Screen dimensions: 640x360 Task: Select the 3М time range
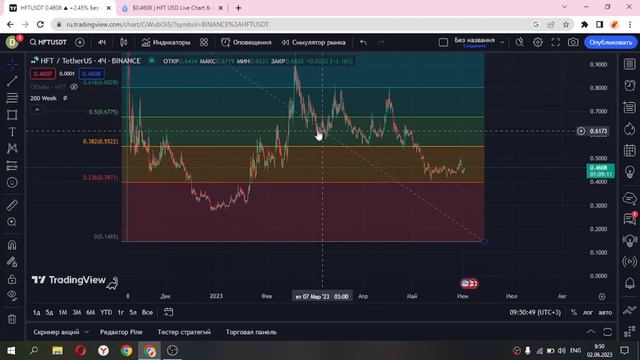tap(77, 312)
